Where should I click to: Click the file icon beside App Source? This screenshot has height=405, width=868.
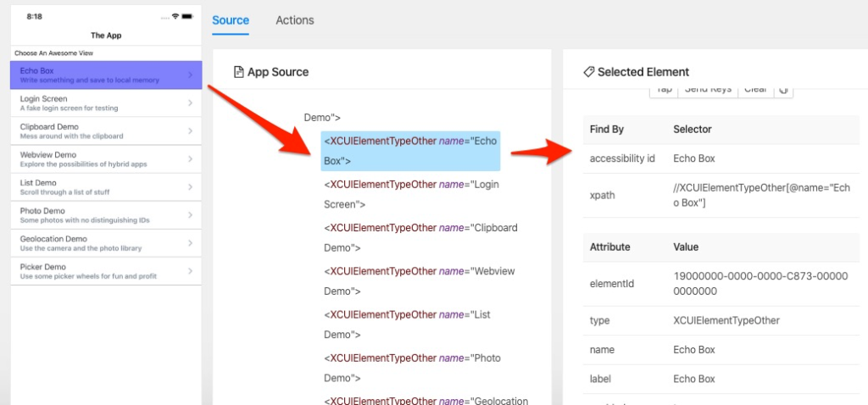pyautogui.click(x=238, y=72)
